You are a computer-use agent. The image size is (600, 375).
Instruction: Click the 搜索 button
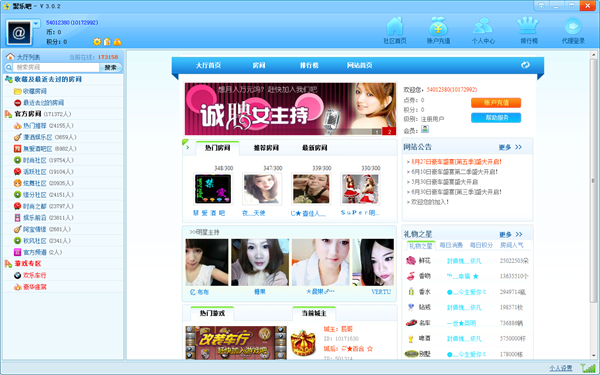(111, 67)
